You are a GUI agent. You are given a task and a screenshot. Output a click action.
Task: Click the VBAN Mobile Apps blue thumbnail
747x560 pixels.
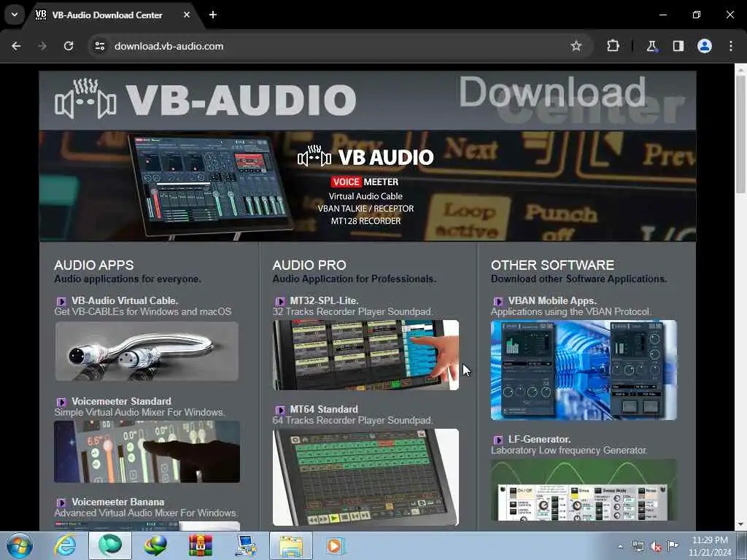coord(584,370)
